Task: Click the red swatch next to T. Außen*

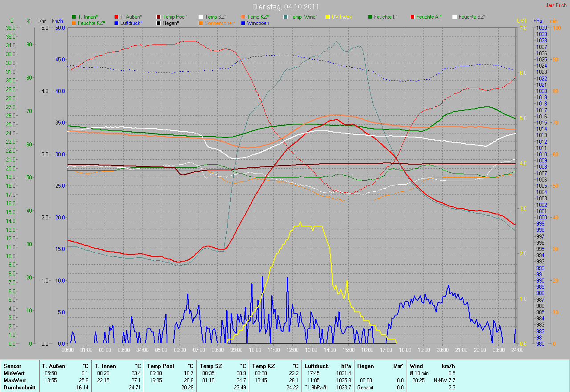Action: (x=117, y=17)
